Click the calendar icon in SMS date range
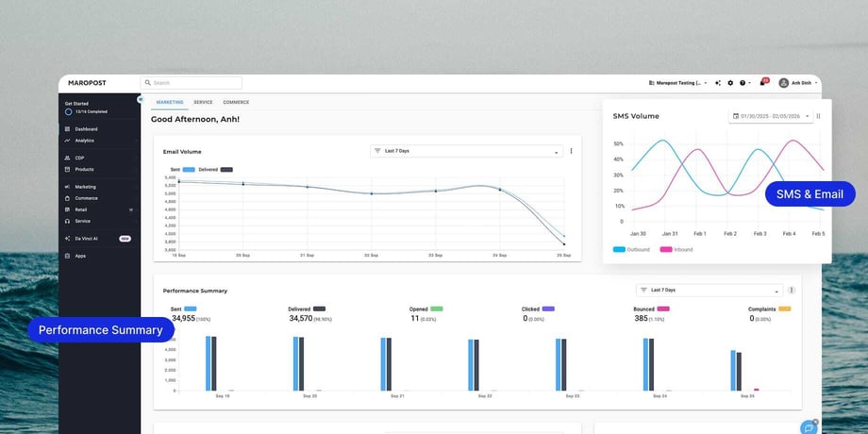This screenshot has height=434, width=868. click(736, 116)
